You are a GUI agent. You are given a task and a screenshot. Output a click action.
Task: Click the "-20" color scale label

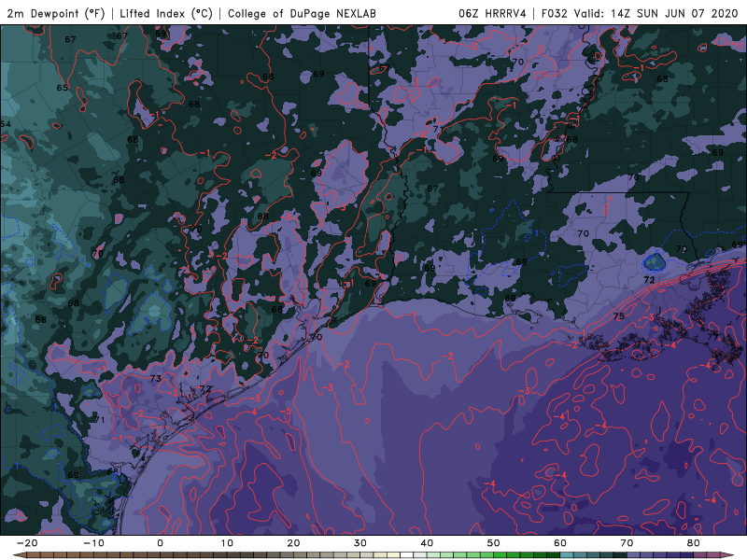tap(27, 543)
